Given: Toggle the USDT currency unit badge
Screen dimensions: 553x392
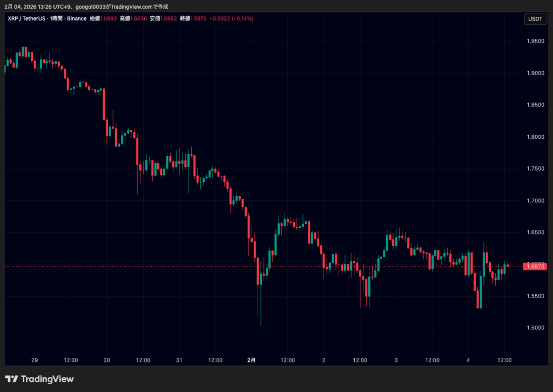Looking at the screenshot, I should [535, 18].
